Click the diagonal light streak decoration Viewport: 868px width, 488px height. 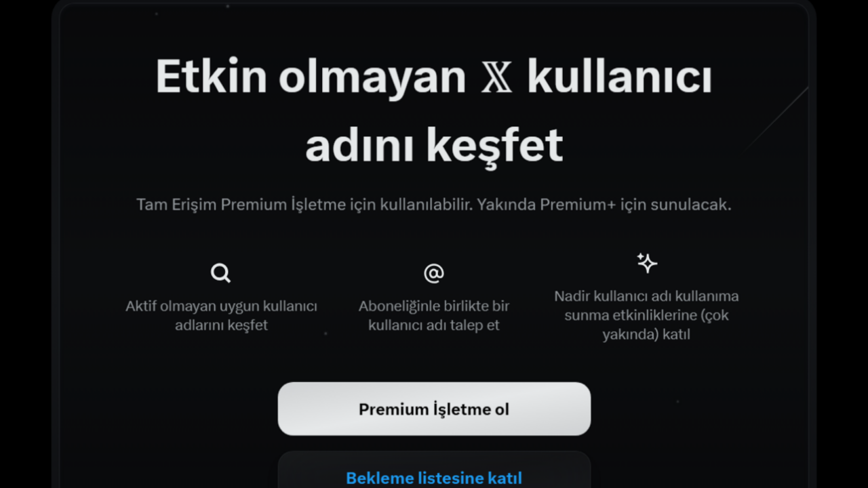[x=776, y=119]
